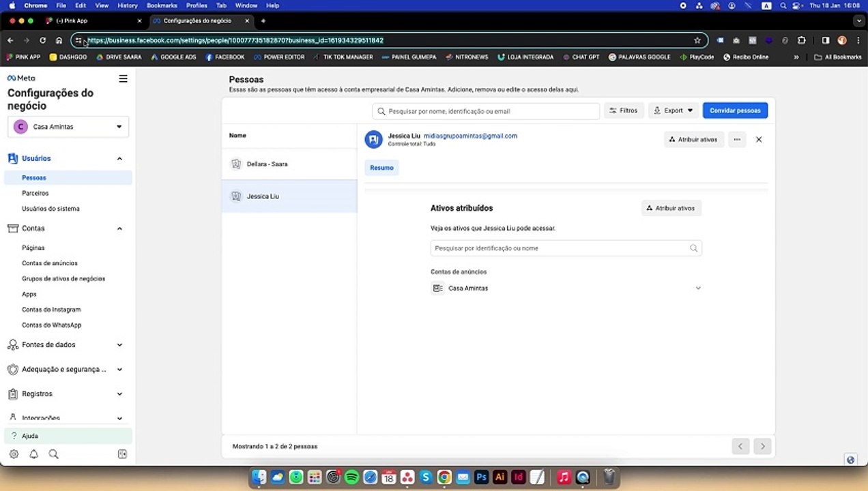
Task: Open the CHAT GPT bookmark
Action: 581,57
